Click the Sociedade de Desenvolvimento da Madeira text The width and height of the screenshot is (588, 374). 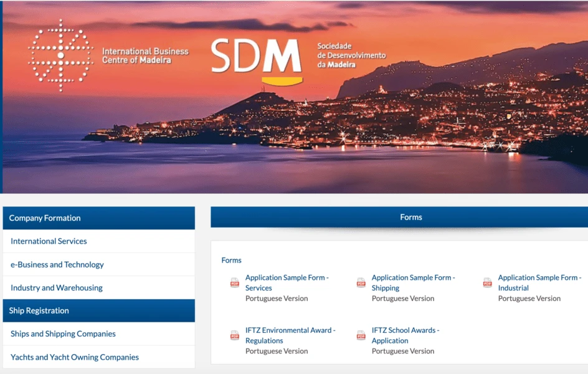click(x=351, y=55)
